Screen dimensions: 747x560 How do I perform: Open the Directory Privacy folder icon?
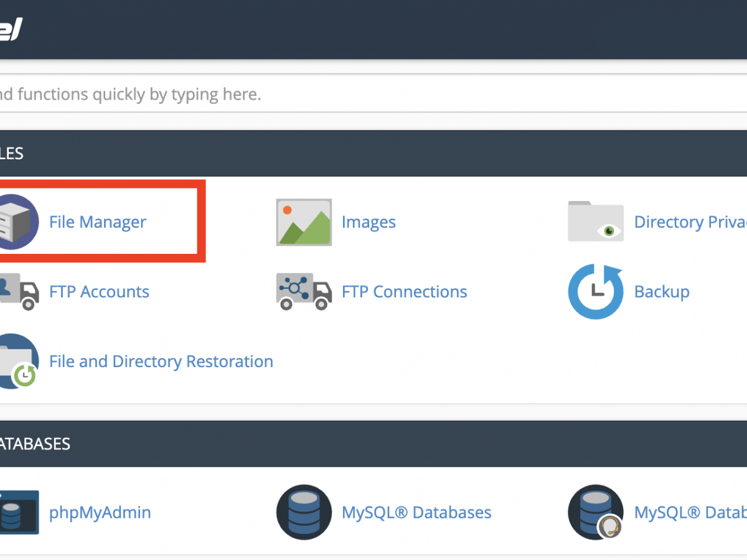(x=596, y=221)
